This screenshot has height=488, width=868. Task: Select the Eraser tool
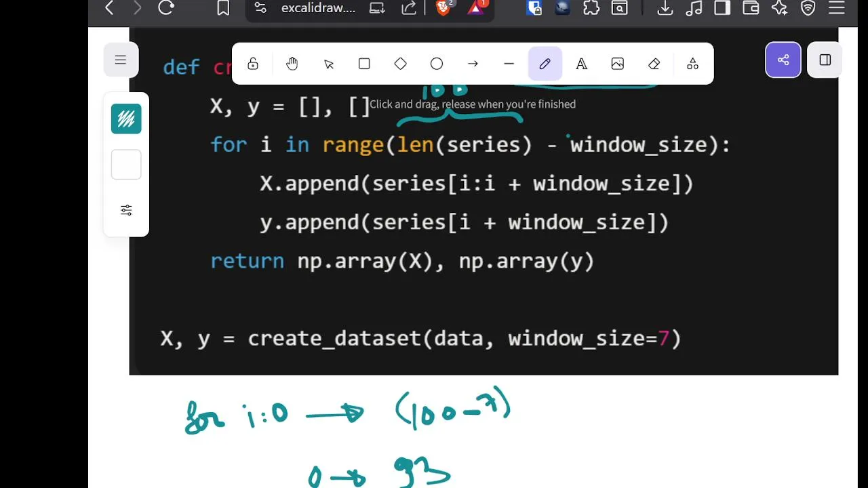click(x=654, y=64)
